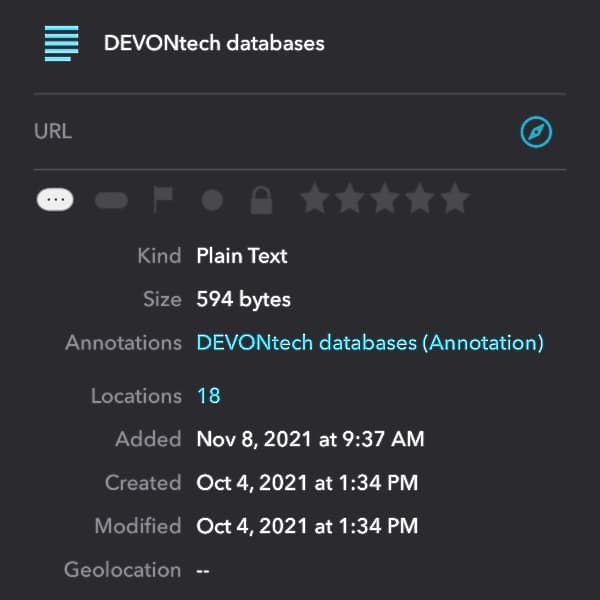Open the DEVONtech databases (Annotation) link
Image resolution: width=600 pixels, height=600 pixels.
coord(370,342)
